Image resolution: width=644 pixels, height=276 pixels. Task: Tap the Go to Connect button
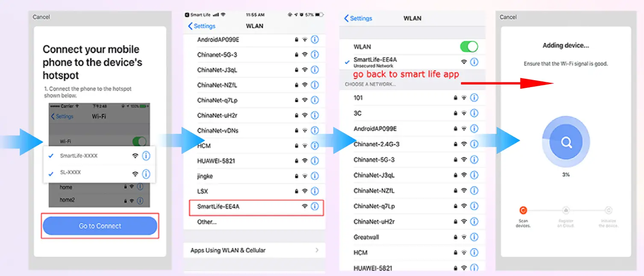click(100, 226)
